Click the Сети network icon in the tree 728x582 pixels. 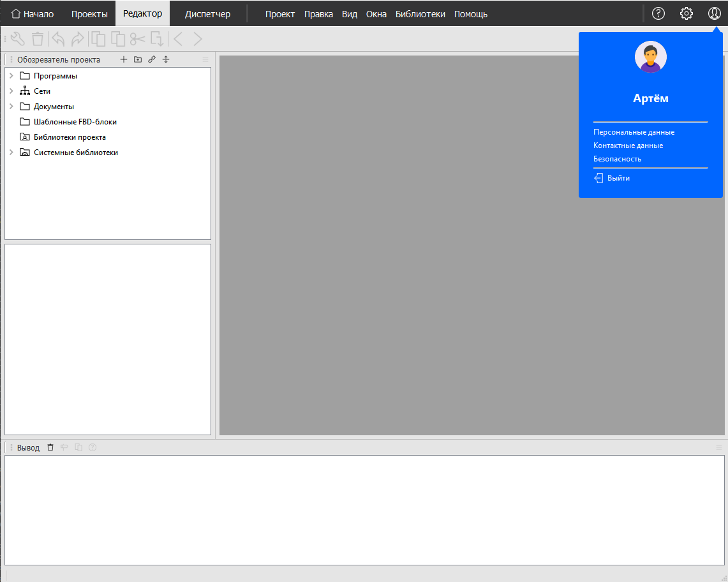click(24, 91)
